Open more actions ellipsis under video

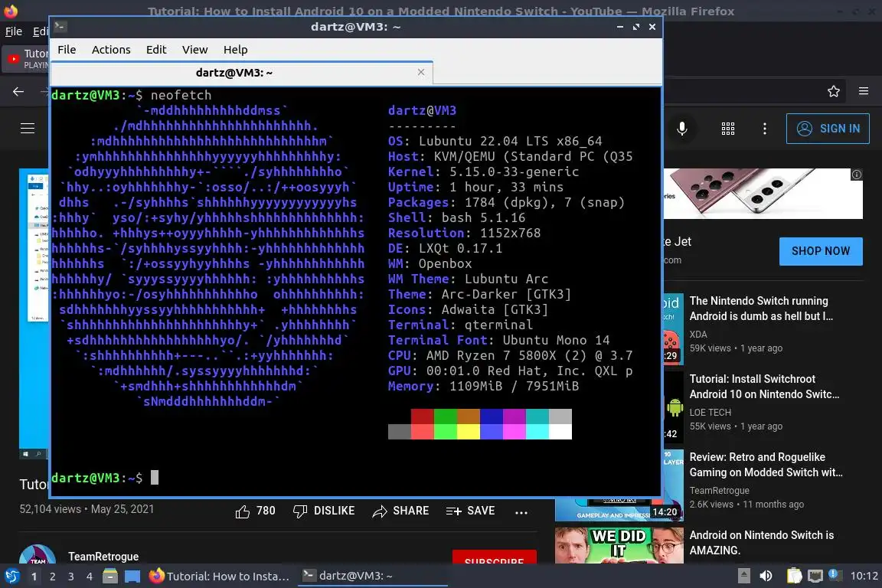click(x=521, y=512)
